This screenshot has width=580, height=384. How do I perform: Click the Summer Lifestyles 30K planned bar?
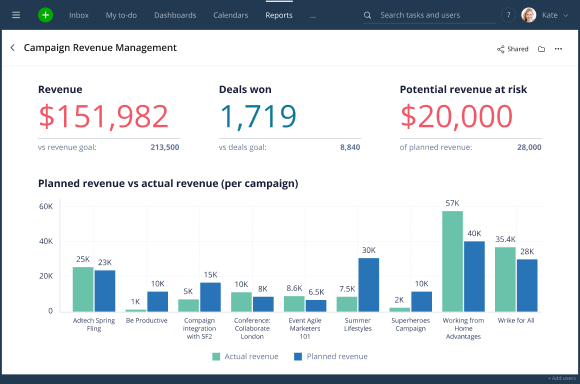(368, 285)
